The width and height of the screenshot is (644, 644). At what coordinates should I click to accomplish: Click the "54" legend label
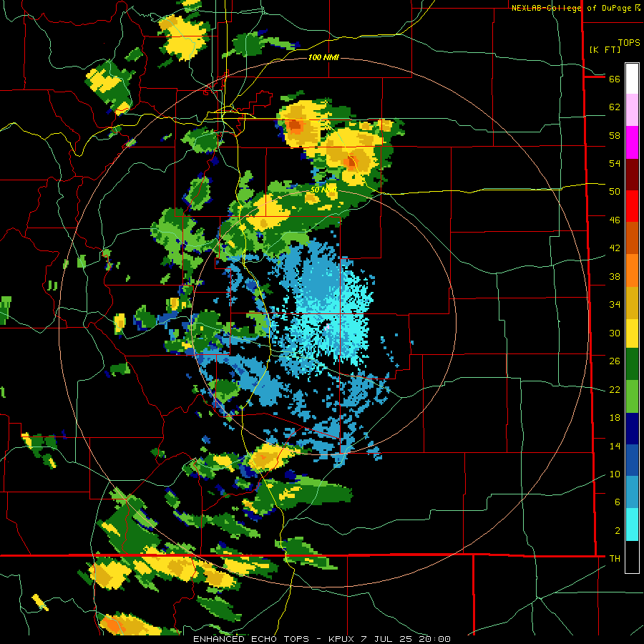coord(615,163)
